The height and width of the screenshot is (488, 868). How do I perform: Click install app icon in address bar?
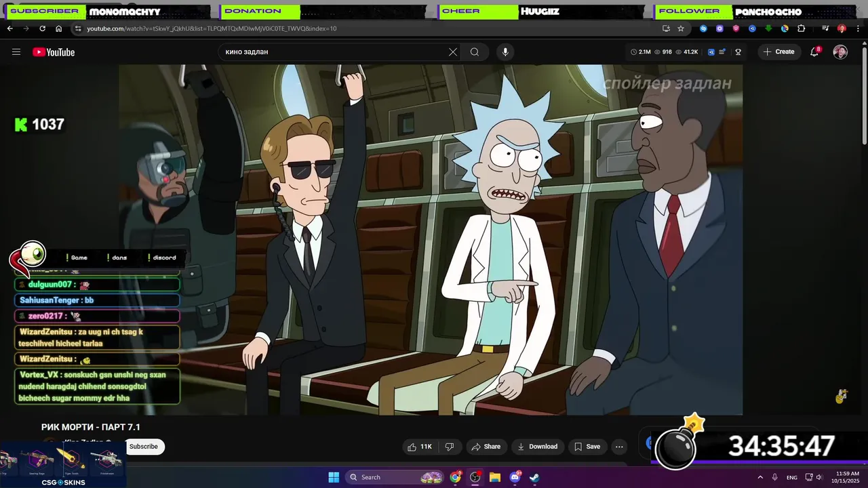pos(666,28)
